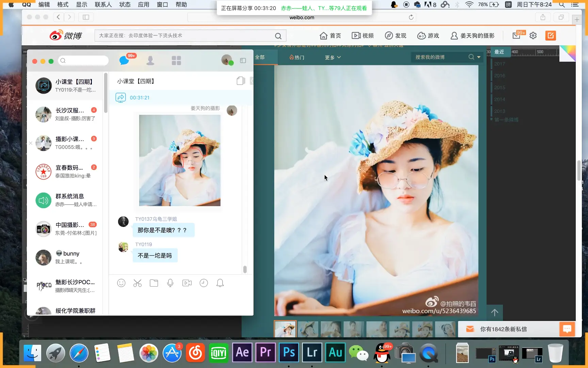Open the QQ messages chat-bubble tab
This screenshot has width=588, height=368.
(124, 61)
